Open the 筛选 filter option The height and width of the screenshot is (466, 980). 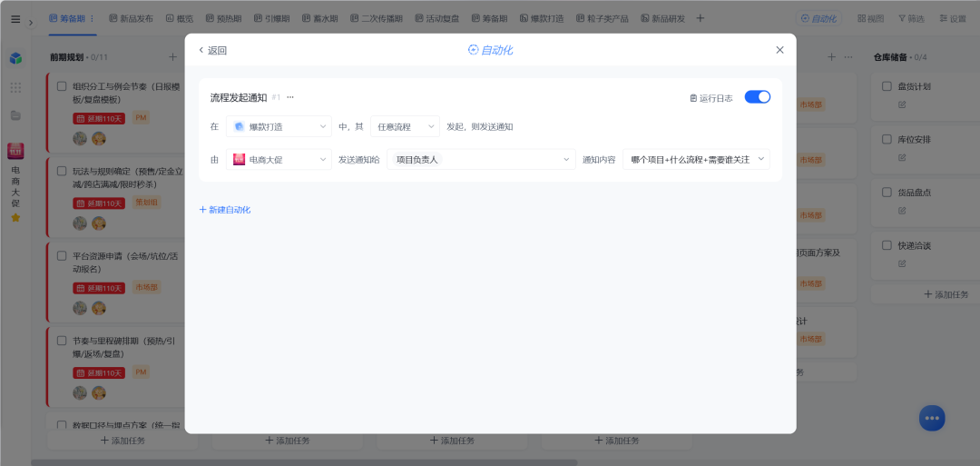(911, 19)
